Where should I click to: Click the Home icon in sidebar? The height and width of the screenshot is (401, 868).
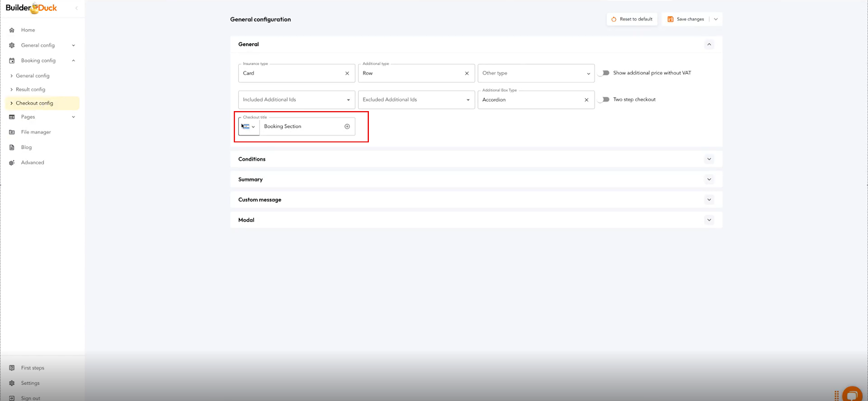click(12, 30)
